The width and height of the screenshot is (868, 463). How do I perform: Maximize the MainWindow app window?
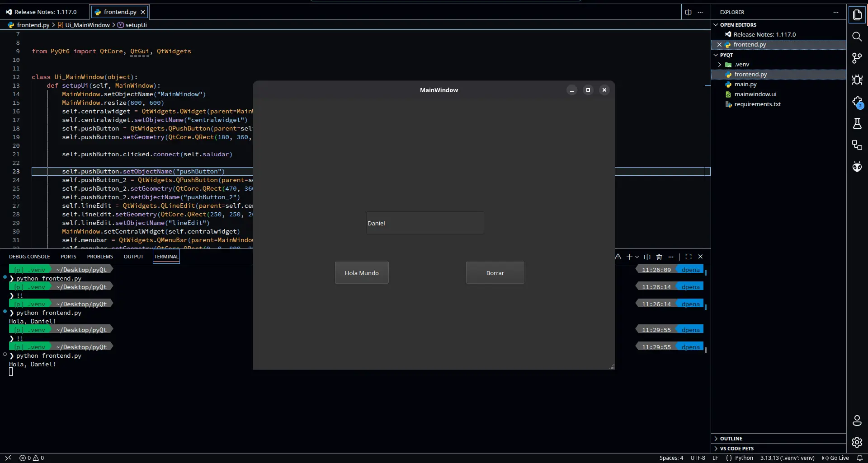(x=588, y=90)
